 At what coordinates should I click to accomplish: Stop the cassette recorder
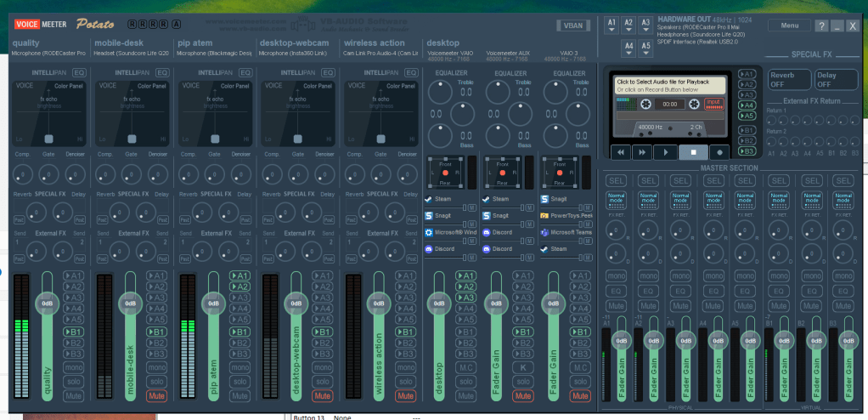pyautogui.click(x=693, y=152)
